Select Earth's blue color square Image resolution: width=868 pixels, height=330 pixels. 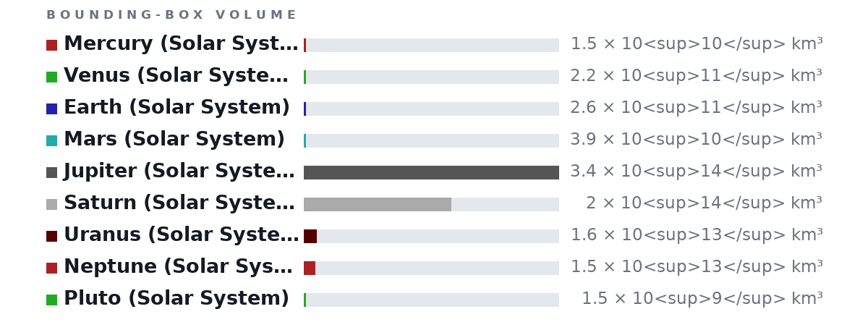tap(51, 109)
